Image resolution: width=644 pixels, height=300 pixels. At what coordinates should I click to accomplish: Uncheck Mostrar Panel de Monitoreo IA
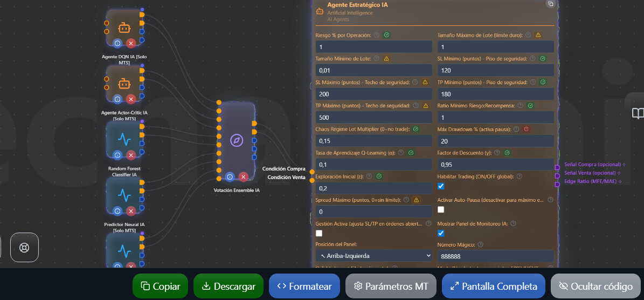(441, 233)
